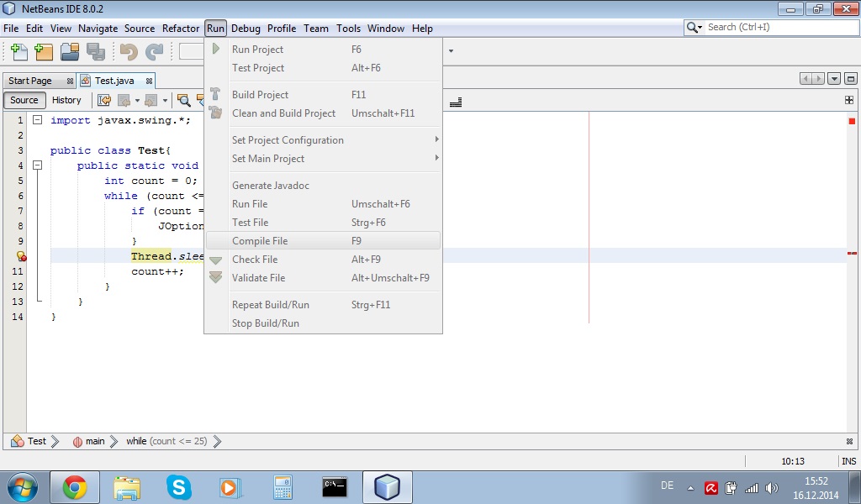Click the clock showing 15:52
Image resolution: width=861 pixels, height=504 pixels.
(816, 481)
